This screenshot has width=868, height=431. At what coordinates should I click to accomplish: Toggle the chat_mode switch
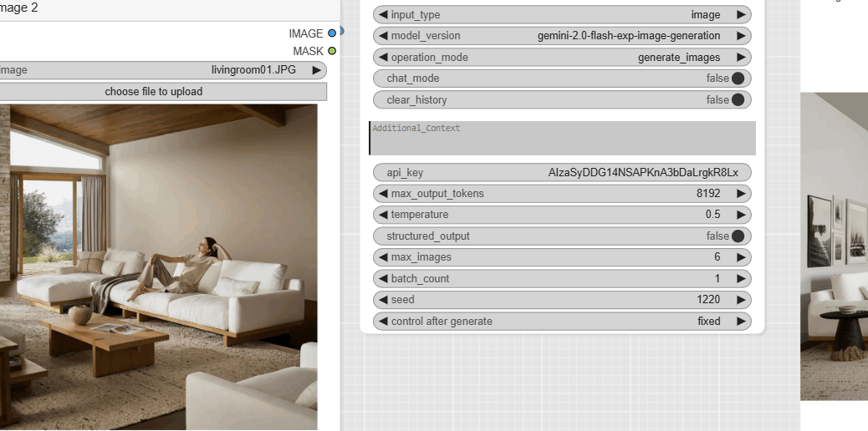pos(738,79)
